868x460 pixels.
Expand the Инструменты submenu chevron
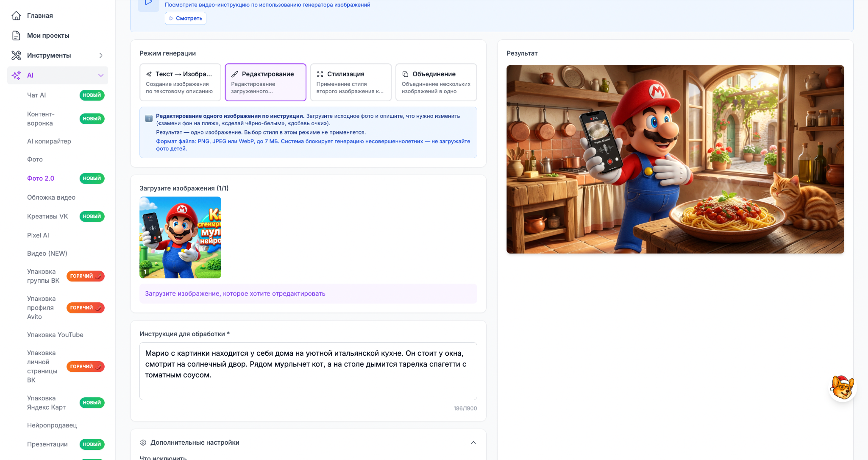tap(101, 56)
